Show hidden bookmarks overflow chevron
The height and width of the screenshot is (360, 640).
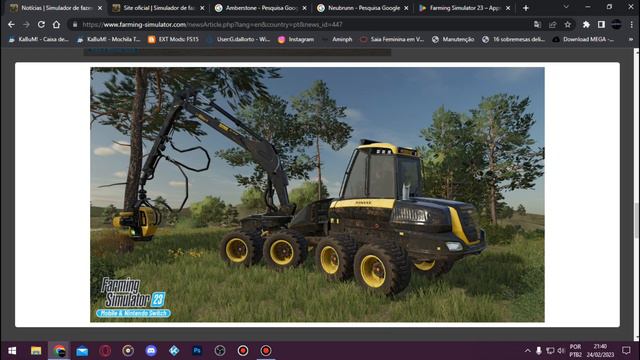tap(631, 39)
